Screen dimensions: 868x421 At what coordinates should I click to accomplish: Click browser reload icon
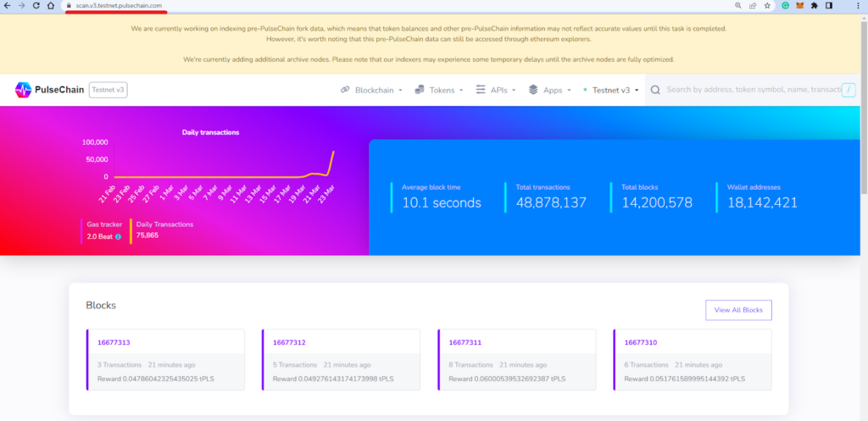click(x=36, y=6)
